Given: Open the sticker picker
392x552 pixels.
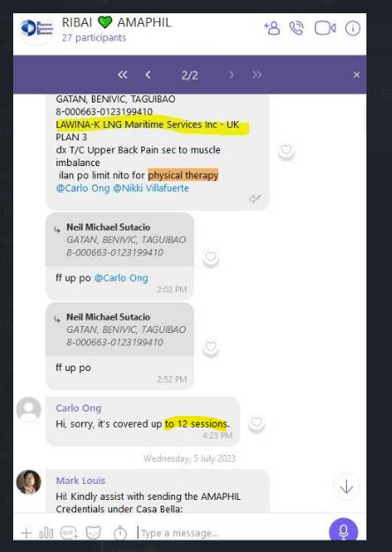Looking at the screenshot, I should 94,533.
